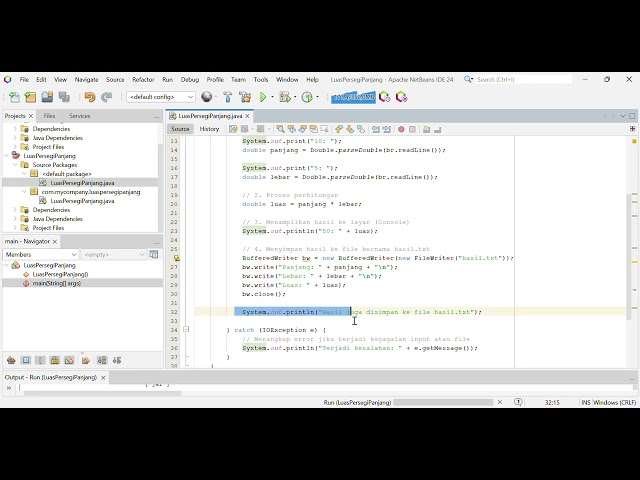Click the Last Edit icon in editor toolbar
Viewport: 640px width, 480px height.
[x=233, y=129]
